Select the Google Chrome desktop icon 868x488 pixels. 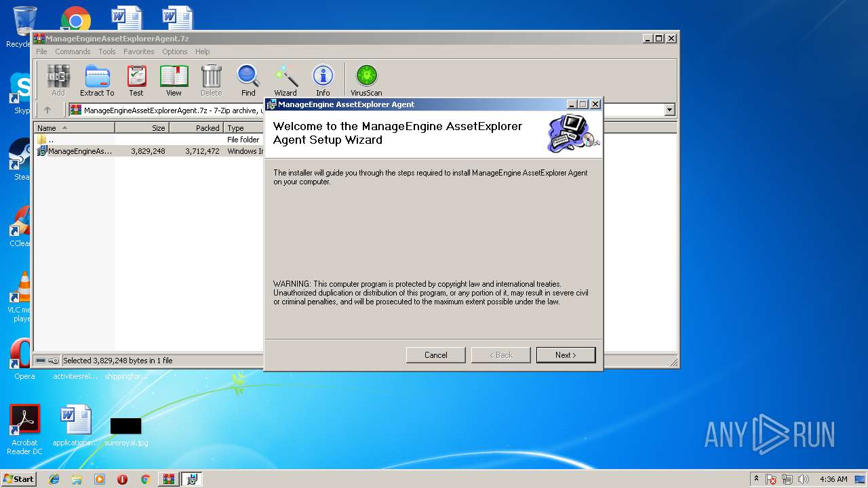[x=75, y=19]
